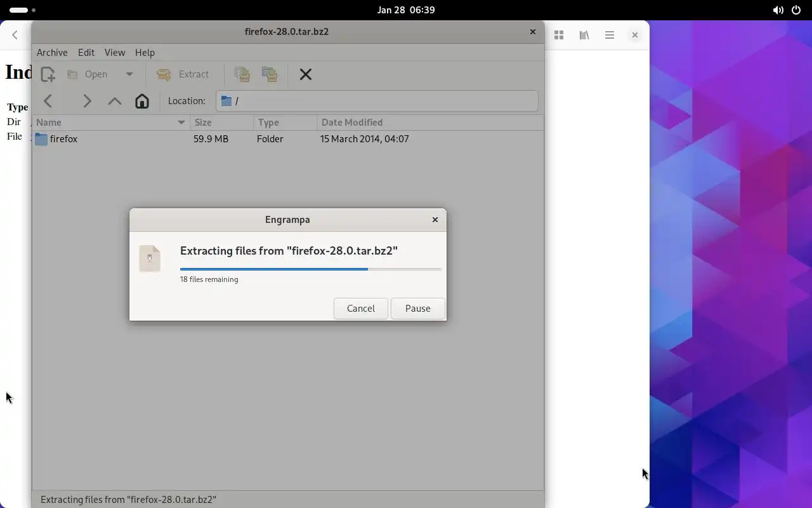The height and width of the screenshot is (508, 812).
Task: Click the firefox folder icon
Action: click(41, 139)
